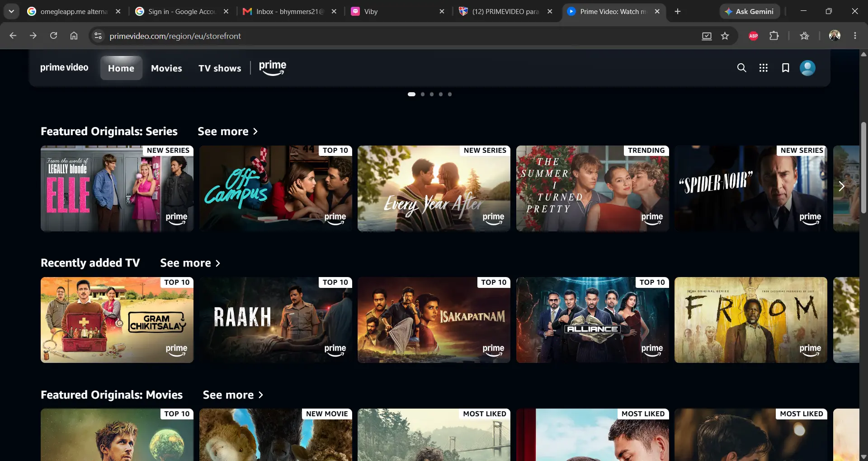Image resolution: width=868 pixels, height=461 pixels.
Task: Open the Movies section
Action: point(166,68)
